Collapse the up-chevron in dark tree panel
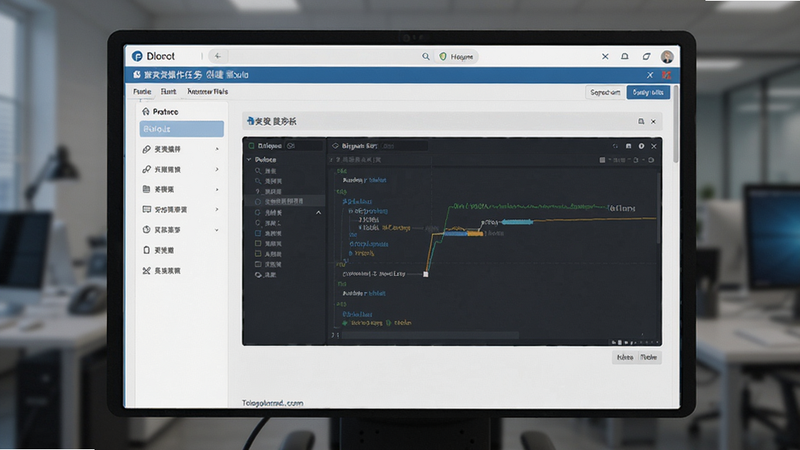800x450 pixels. tap(318, 212)
